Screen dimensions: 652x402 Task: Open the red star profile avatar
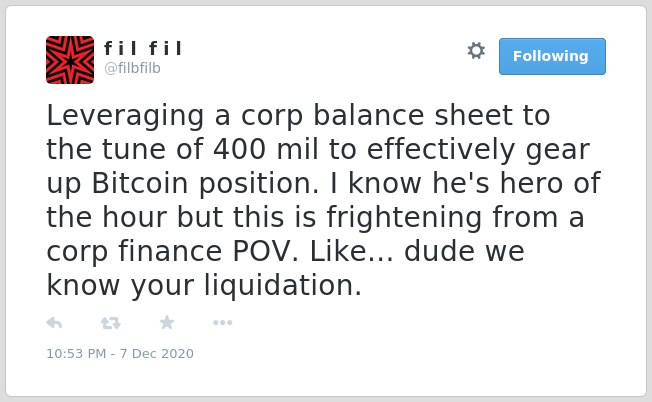70,60
